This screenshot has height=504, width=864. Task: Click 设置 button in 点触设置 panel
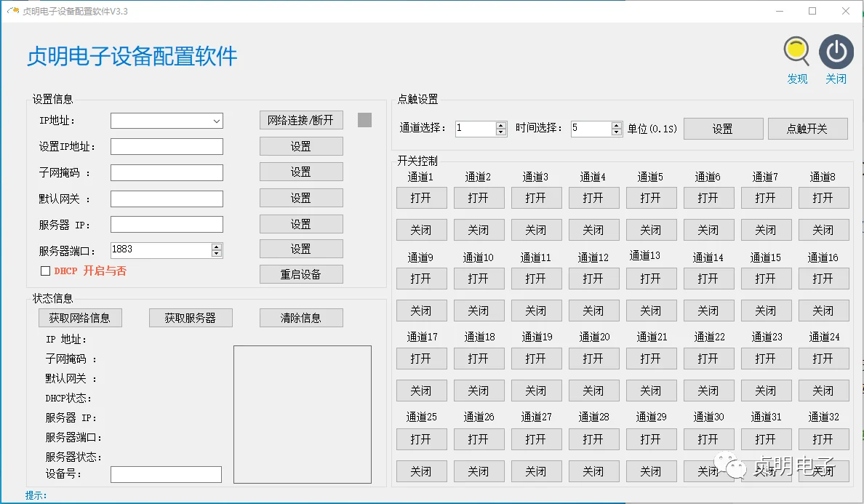pyautogui.click(x=723, y=129)
